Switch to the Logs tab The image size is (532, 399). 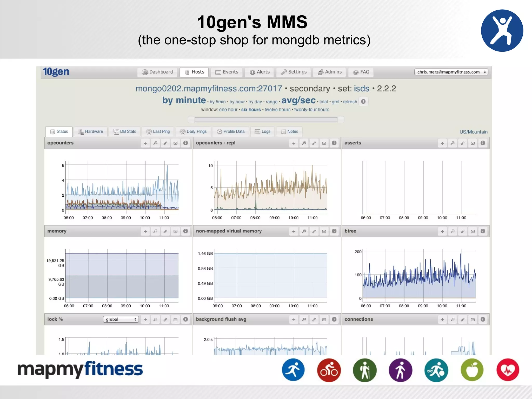click(x=262, y=131)
